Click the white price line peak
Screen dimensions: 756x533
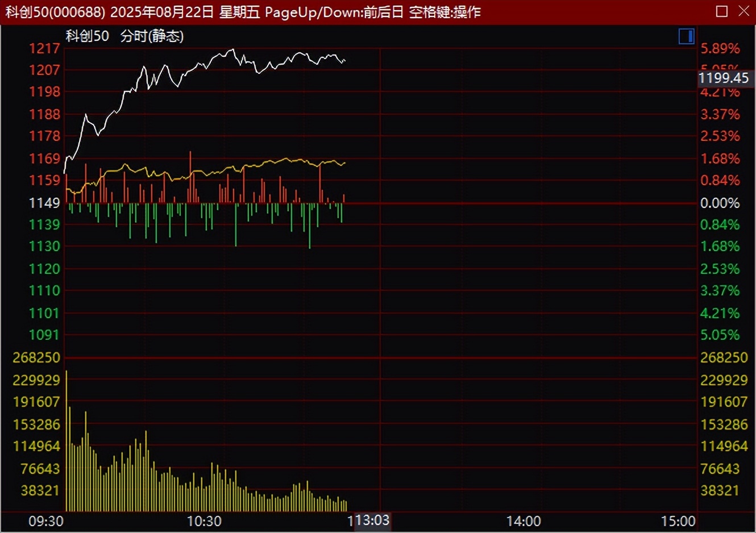232,51
